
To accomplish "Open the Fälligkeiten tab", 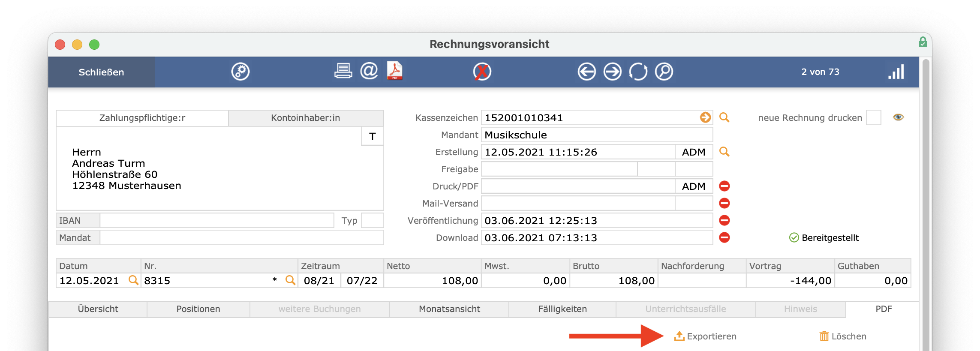I will pyautogui.click(x=562, y=309).
